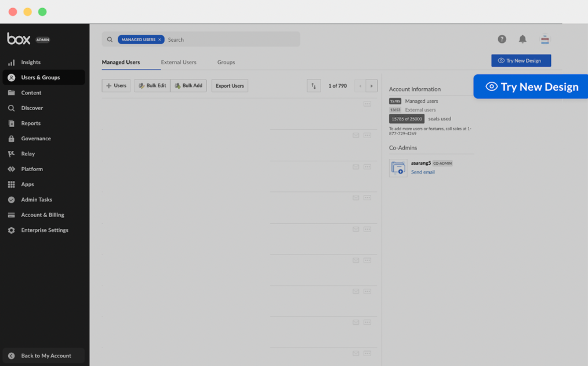This screenshot has width=588, height=366.
Task: Click the Bulk Edit button
Action: (x=152, y=86)
